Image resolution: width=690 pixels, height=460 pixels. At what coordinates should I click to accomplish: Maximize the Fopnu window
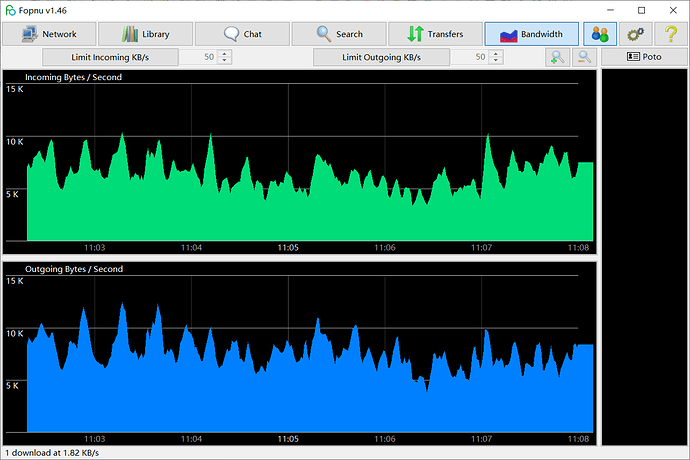pos(642,10)
